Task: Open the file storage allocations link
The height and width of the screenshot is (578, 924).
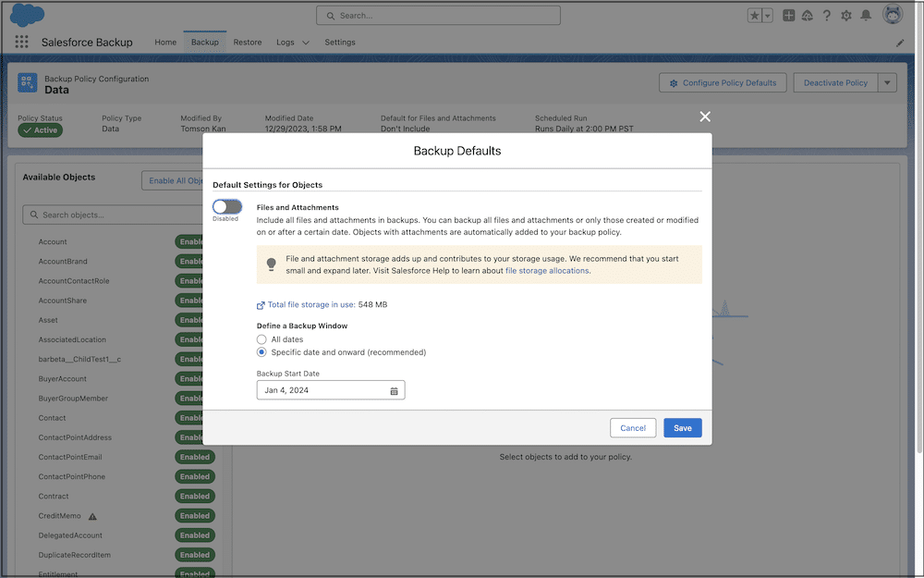Action: click(x=547, y=271)
